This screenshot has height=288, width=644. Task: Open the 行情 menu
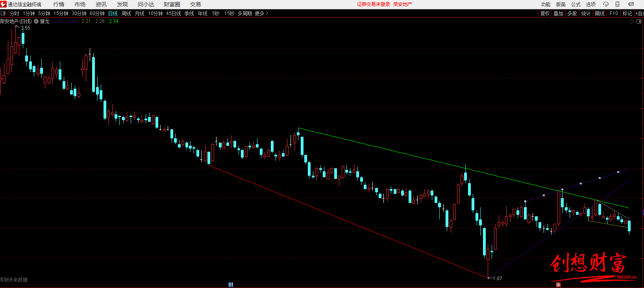[59, 4]
